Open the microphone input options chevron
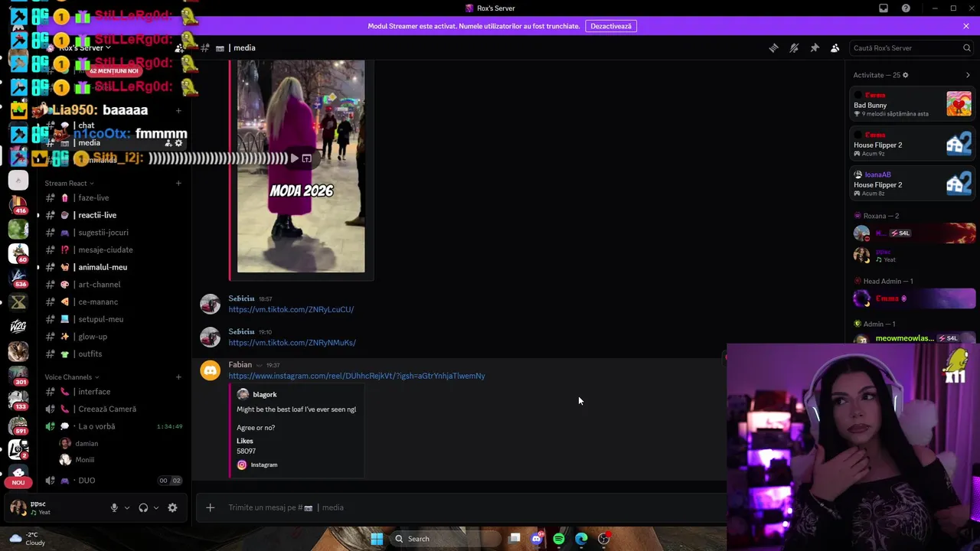 tap(127, 507)
